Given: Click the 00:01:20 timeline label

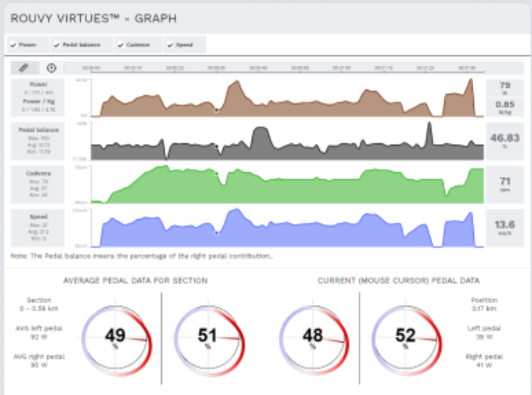Looking at the screenshot, I should click(425, 68).
